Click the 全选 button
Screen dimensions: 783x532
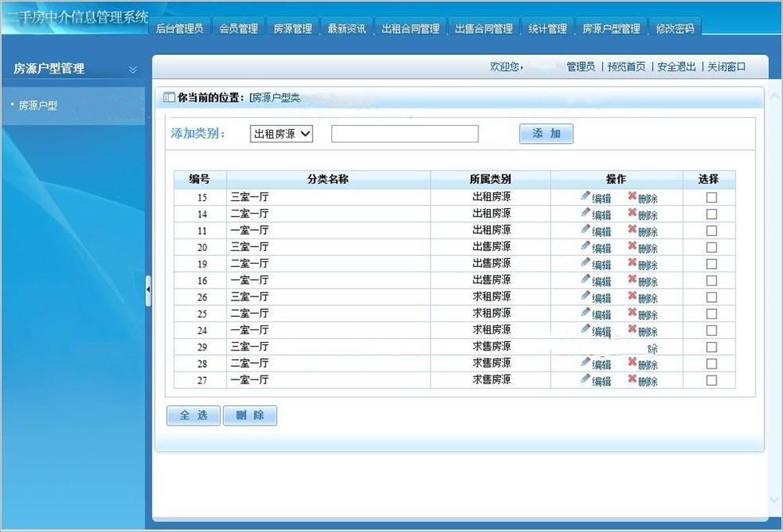coord(193,415)
